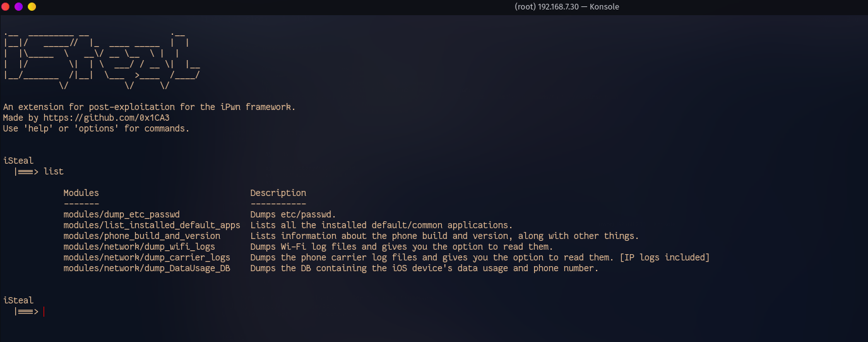Click the 'Description' column header
Image resolution: width=868 pixels, height=342 pixels.
(x=278, y=193)
